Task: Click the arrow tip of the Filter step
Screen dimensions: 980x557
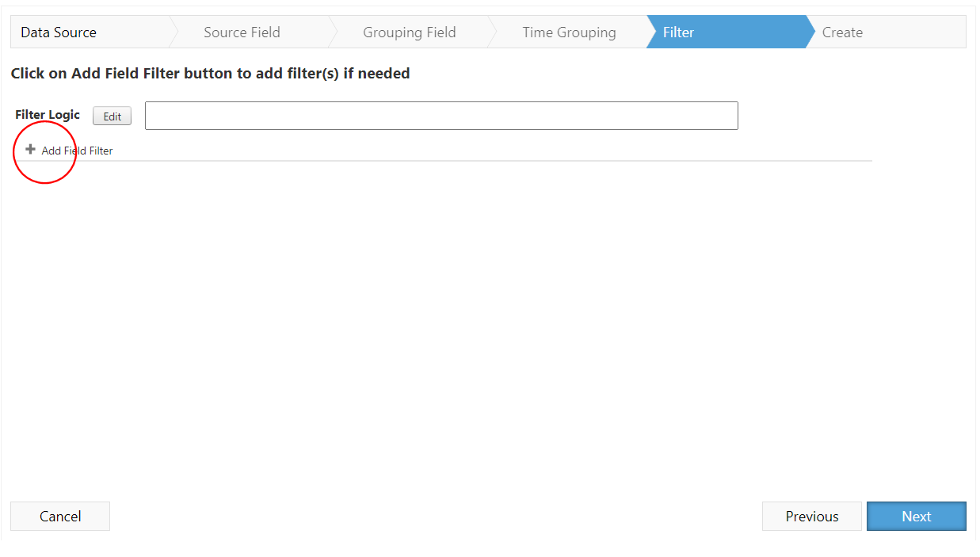Action: tap(810, 32)
